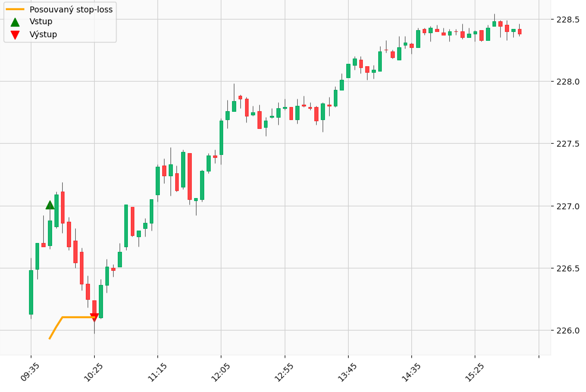This screenshot has width=586, height=392.
Task: Select the 'Vstup' legend text
Action: (41, 22)
